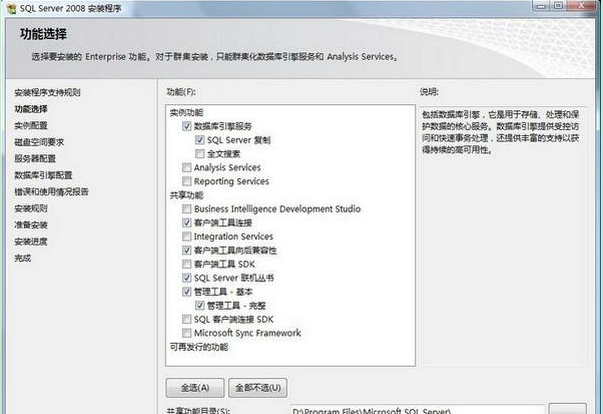Click the shared feature directory path field

click(417, 409)
